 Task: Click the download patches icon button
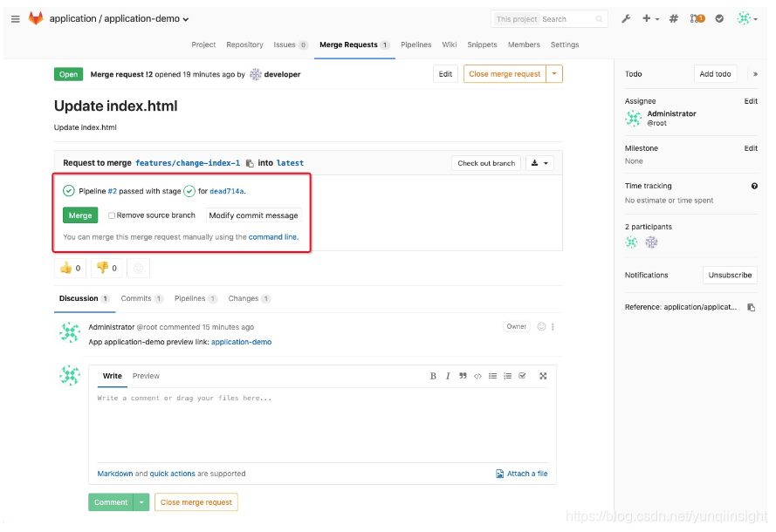click(x=539, y=163)
